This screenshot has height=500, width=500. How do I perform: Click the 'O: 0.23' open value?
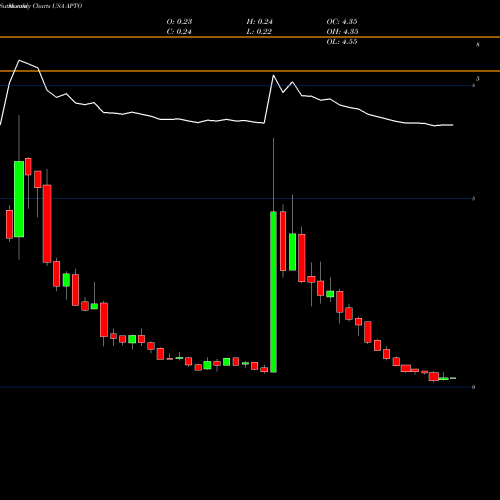[179, 22]
